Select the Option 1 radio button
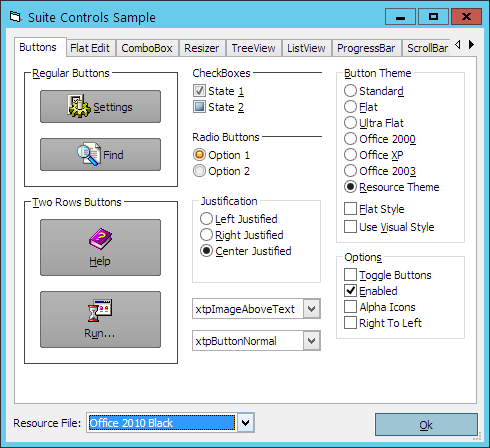The width and height of the screenshot is (490, 448). click(x=221, y=155)
